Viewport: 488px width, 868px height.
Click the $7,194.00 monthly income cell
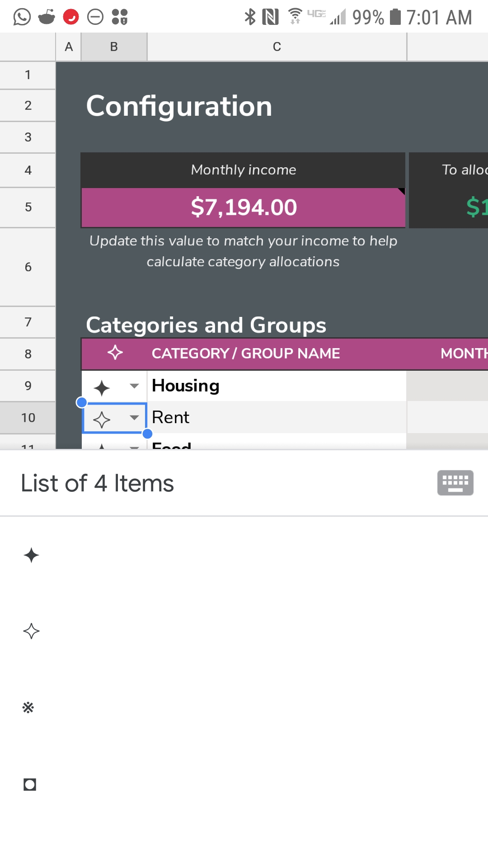point(243,208)
